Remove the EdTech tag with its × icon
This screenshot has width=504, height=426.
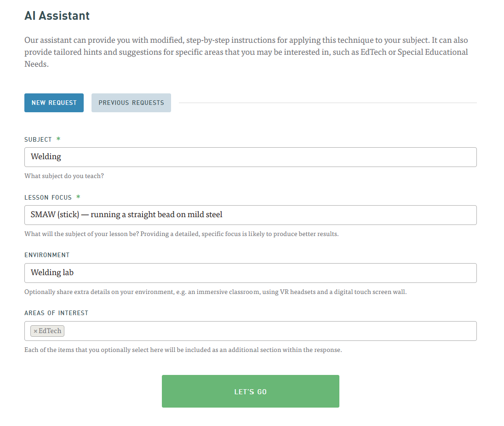pos(35,331)
